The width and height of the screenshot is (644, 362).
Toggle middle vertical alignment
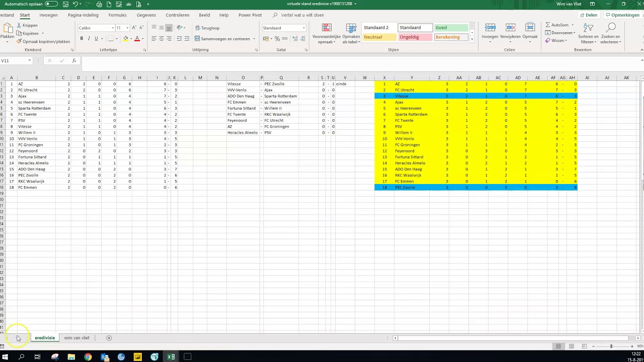[161, 28]
